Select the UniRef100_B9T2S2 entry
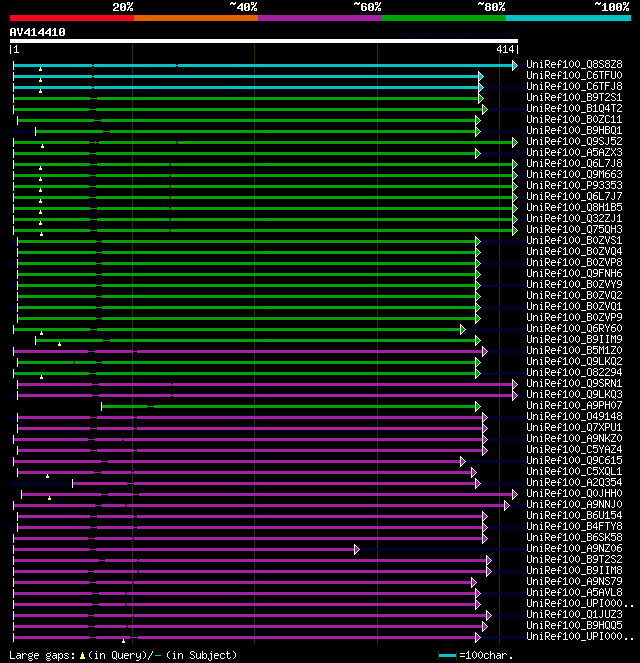Image resolution: width=640 pixels, height=663 pixels. coord(574,559)
